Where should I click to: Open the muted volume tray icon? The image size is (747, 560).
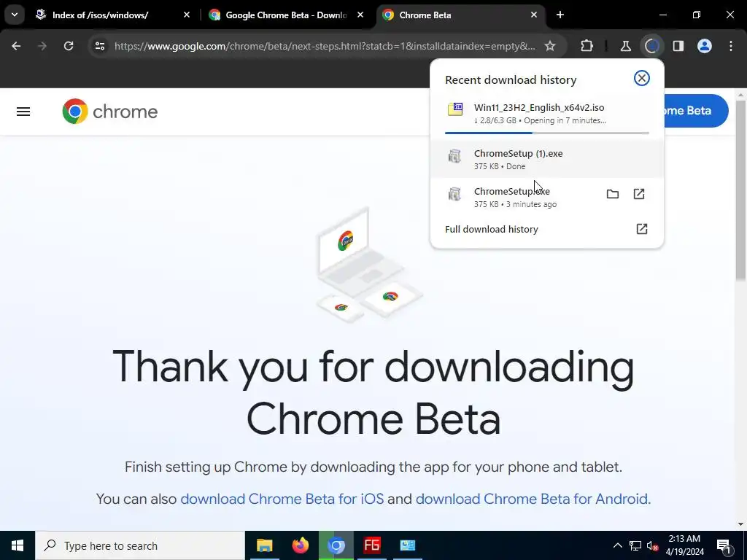[x=653, y=545]
